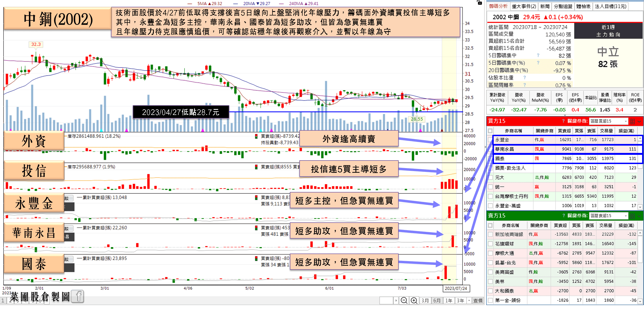Open the 區間買超15 dropdown
Image resolution: width=644 pixels, height=311 pixels.
609,121
